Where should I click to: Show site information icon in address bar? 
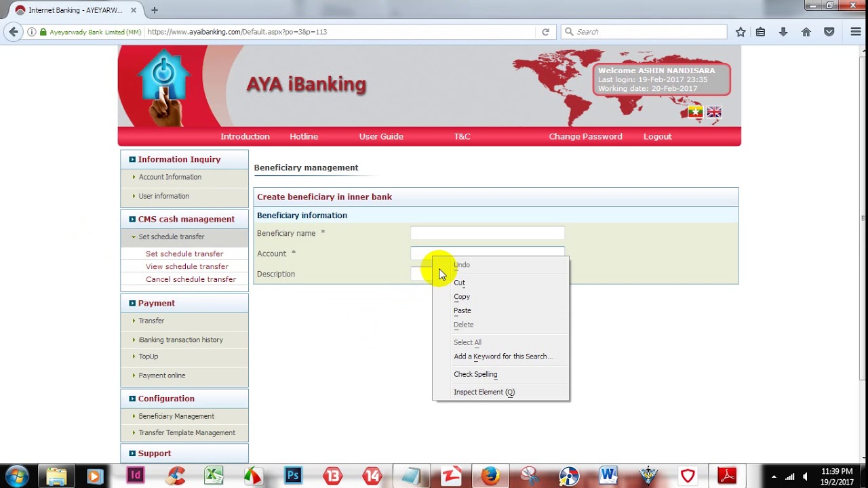point(31,32)
